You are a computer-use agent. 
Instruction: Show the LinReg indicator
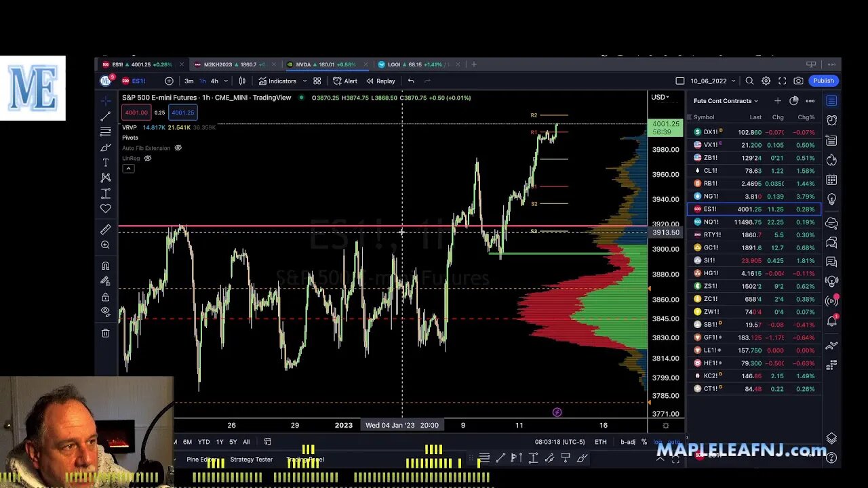coord(148,158)
